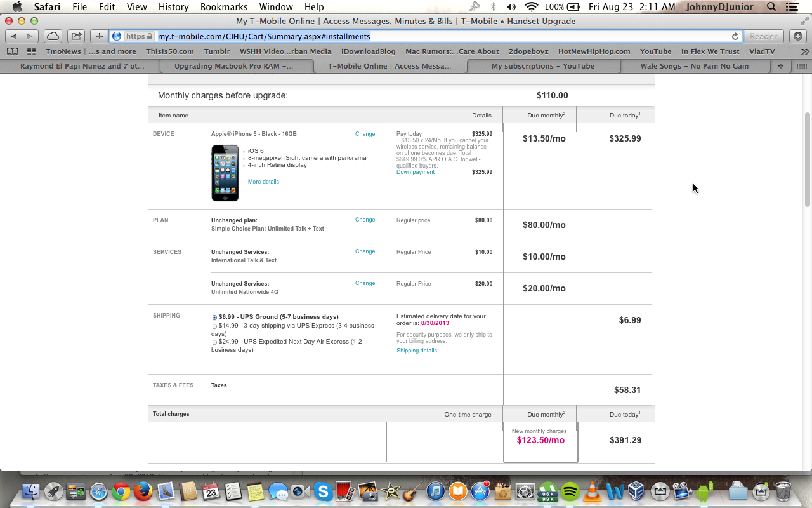This screenshot has width=812, height=508.
Task: Add bookmark with the plus button
Action: tap(99, 36)
